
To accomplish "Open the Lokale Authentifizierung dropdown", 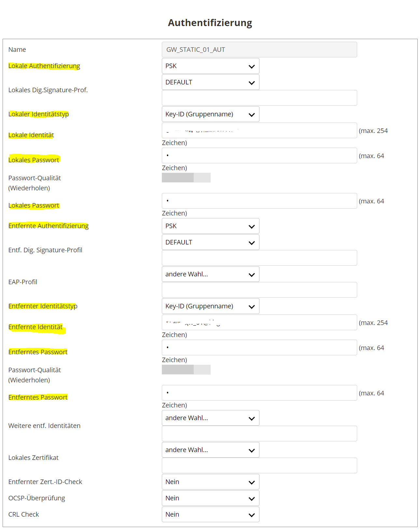I will pos(210,66).
